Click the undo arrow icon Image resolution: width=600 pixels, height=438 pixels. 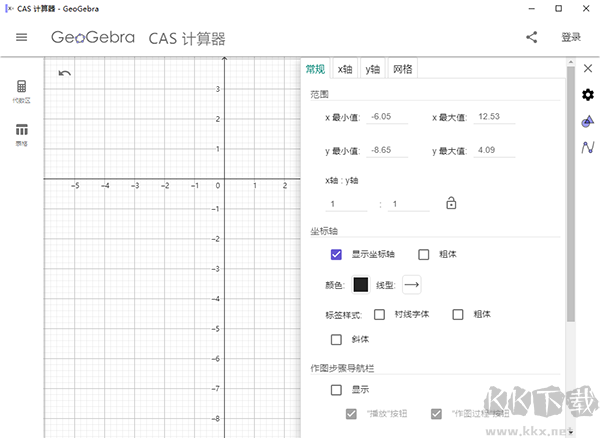point(65,73)
